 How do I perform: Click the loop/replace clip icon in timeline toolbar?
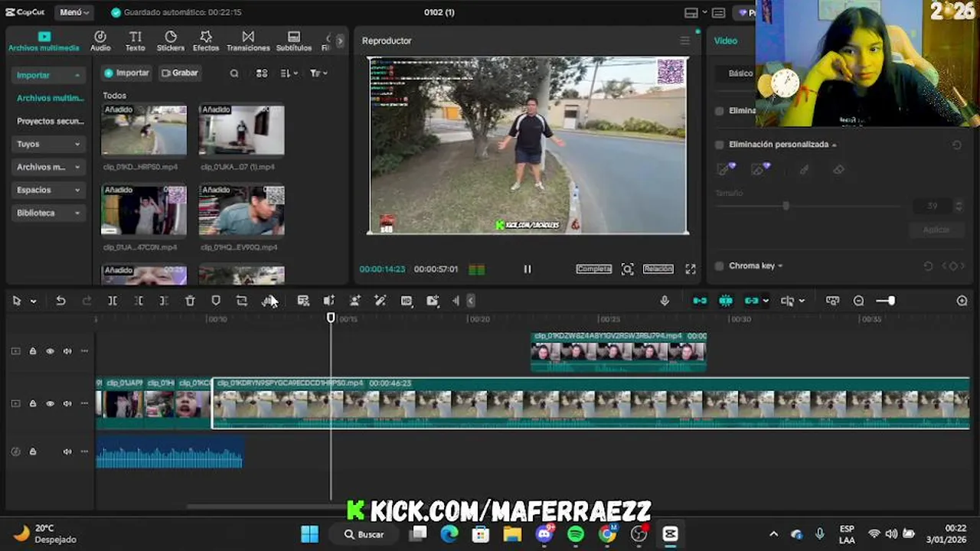pyautogui.click(x=242, y=301)
